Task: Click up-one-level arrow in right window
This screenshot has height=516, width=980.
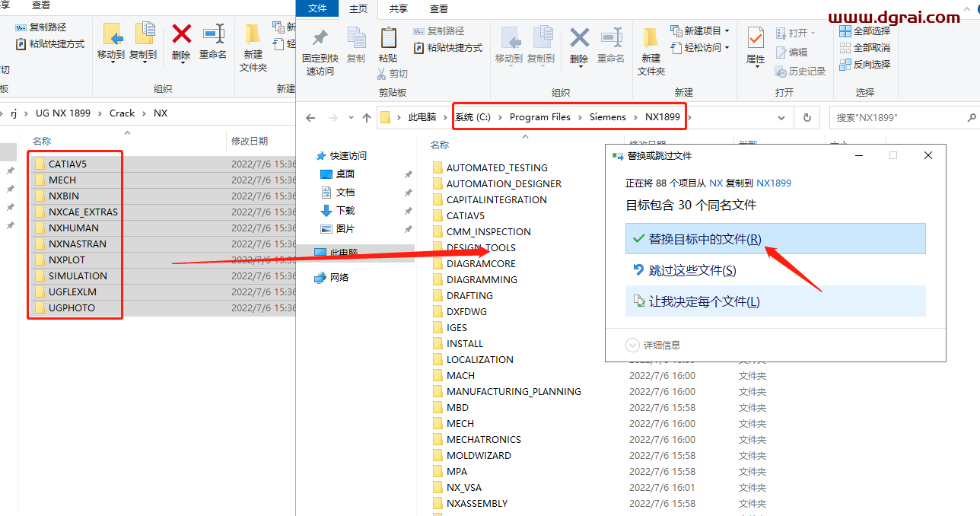Action: pos(367,118)
